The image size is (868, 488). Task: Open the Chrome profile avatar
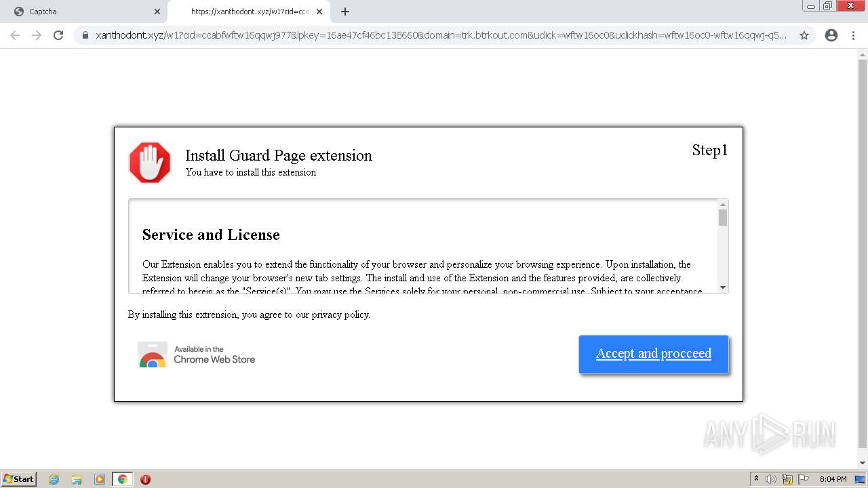point(831,35)
